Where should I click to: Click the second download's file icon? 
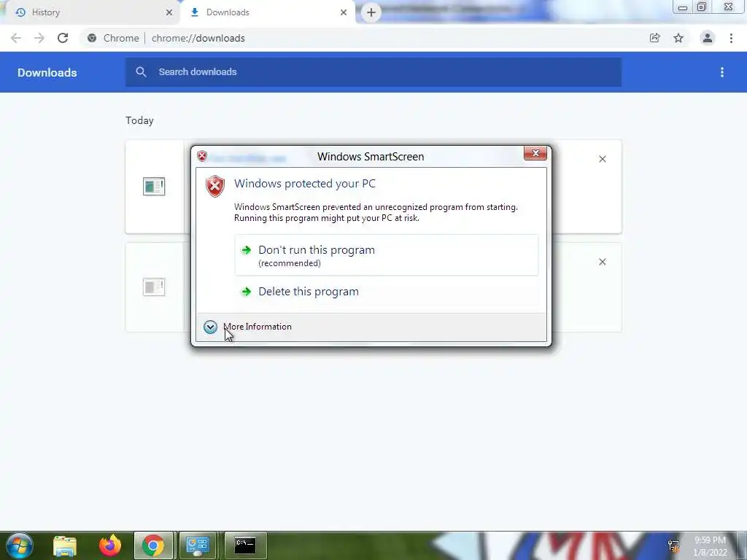pyautogui.click(x=154, y=287)
